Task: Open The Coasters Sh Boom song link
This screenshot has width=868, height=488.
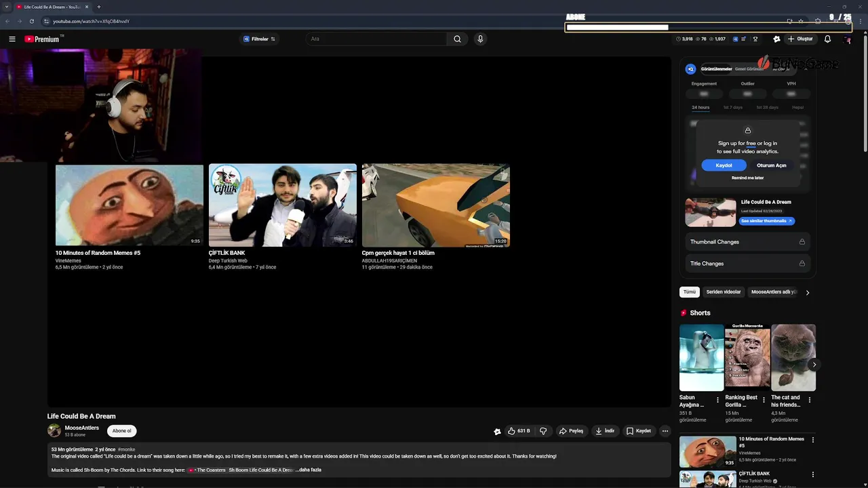Action: [241, 470]
